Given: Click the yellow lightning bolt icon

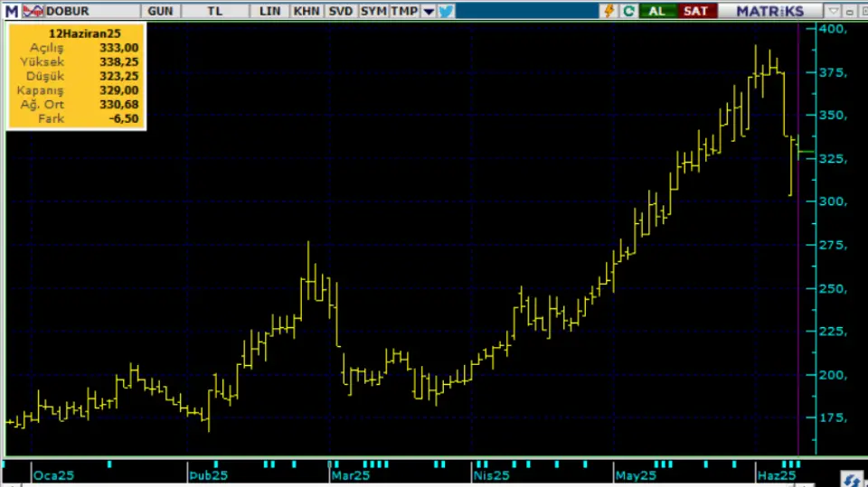Looking at the screenshot, I should [x=609, y=11].
